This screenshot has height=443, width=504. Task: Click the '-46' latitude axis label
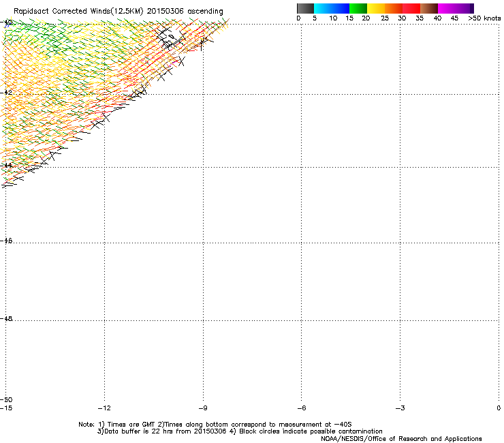(6, 241)
